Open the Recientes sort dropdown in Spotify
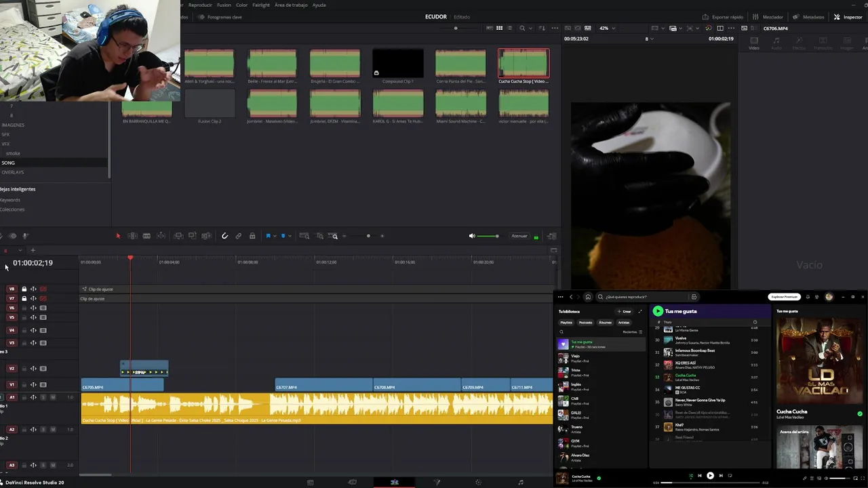The width and height of the screenshot is (868, 488). point(632,332)
